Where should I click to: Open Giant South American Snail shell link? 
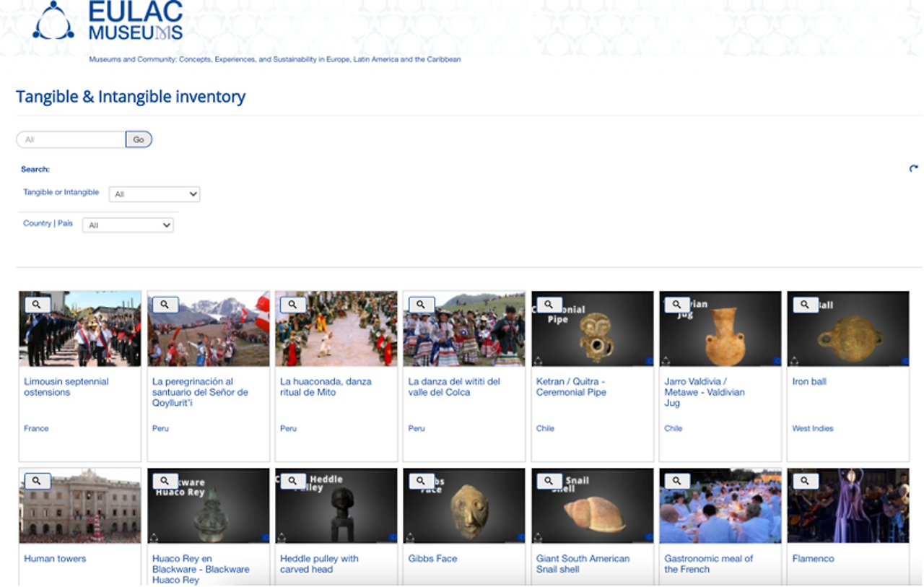(583, 564)
